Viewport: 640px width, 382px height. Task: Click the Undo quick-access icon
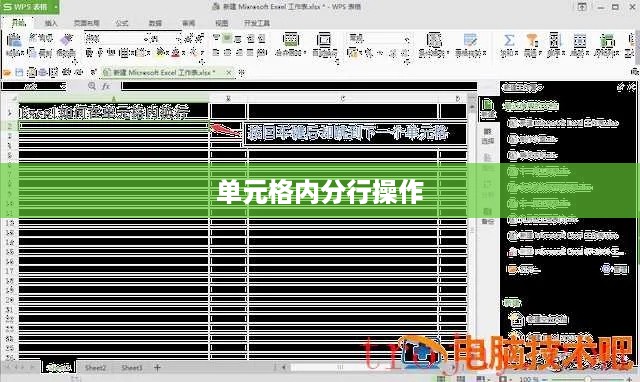[x=66, y=72]
